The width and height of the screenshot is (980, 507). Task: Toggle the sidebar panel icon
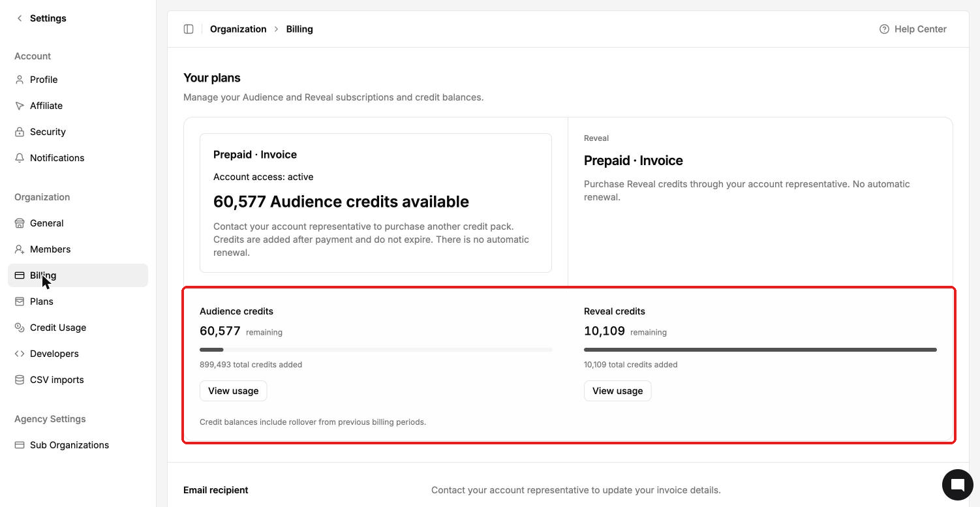pyautogui.click(x=189, y=29)
